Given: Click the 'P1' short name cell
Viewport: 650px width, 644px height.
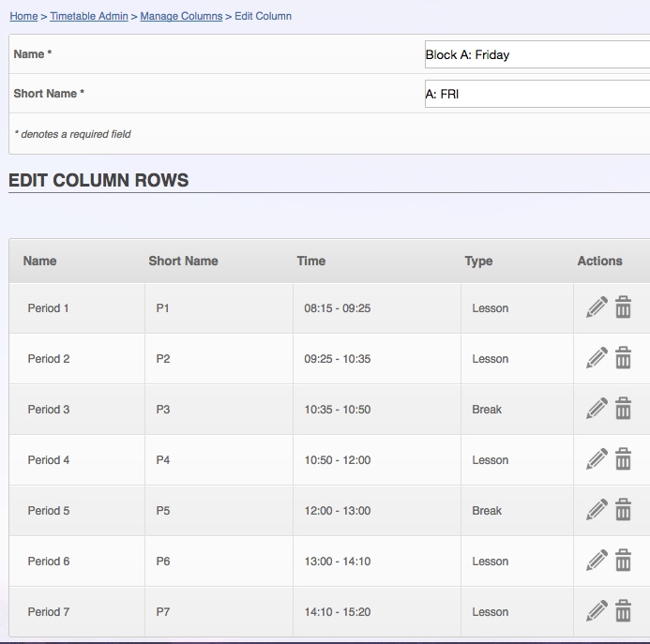Looking at the screenshot, I should 219,307.
